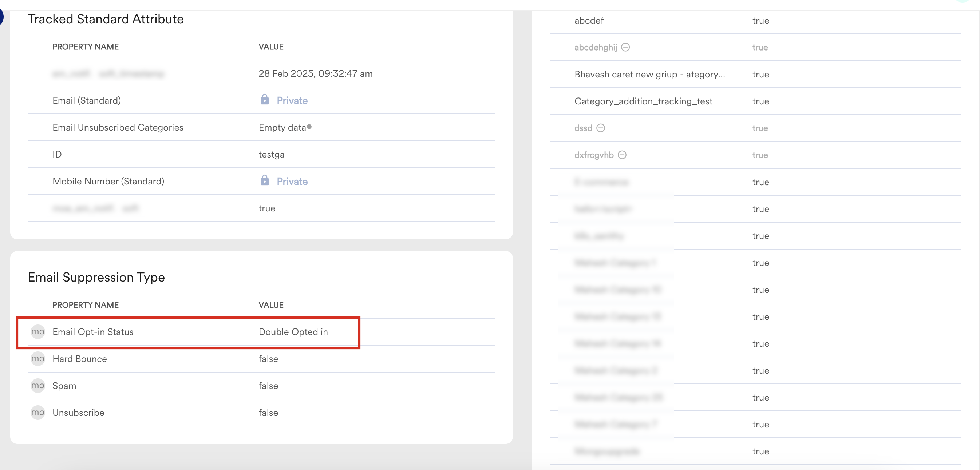Click minus-circle icon next to abcdehghij

[x=625, y=47]
